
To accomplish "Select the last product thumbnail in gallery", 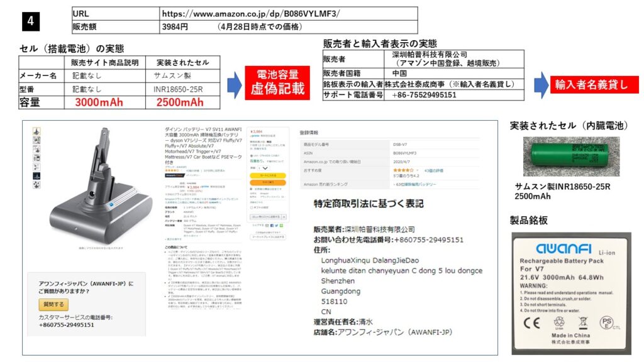I will coord(36,185).
